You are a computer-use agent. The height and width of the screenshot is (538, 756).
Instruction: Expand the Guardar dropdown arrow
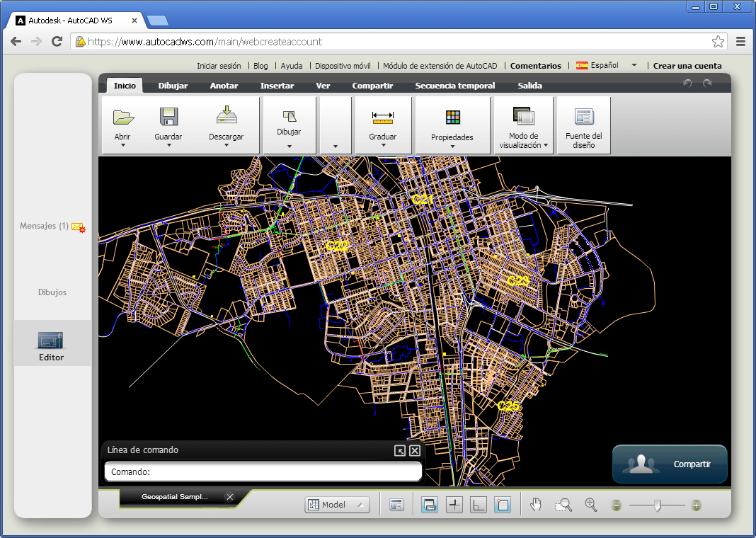[168, 145]
